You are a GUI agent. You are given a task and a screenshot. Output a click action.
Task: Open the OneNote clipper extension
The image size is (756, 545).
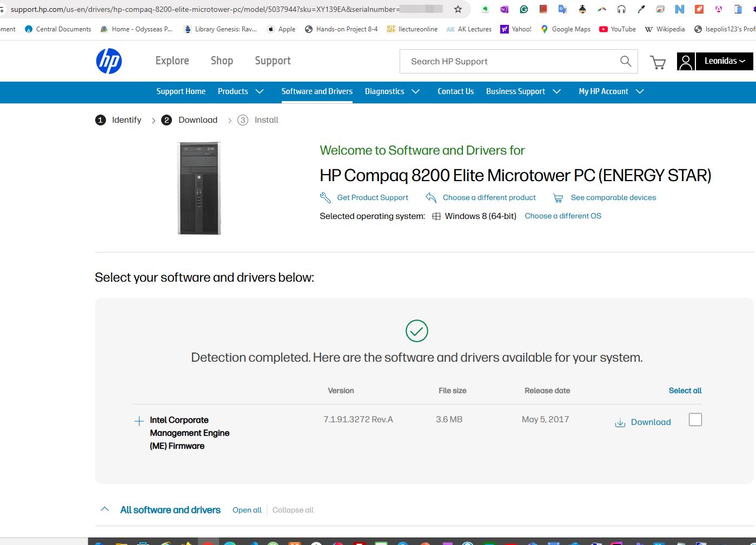tap(504, 9)
